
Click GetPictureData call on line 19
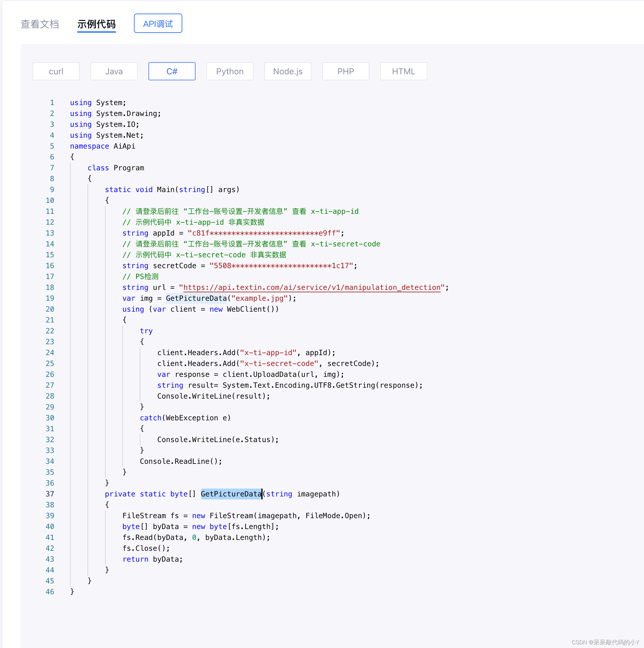196,298
